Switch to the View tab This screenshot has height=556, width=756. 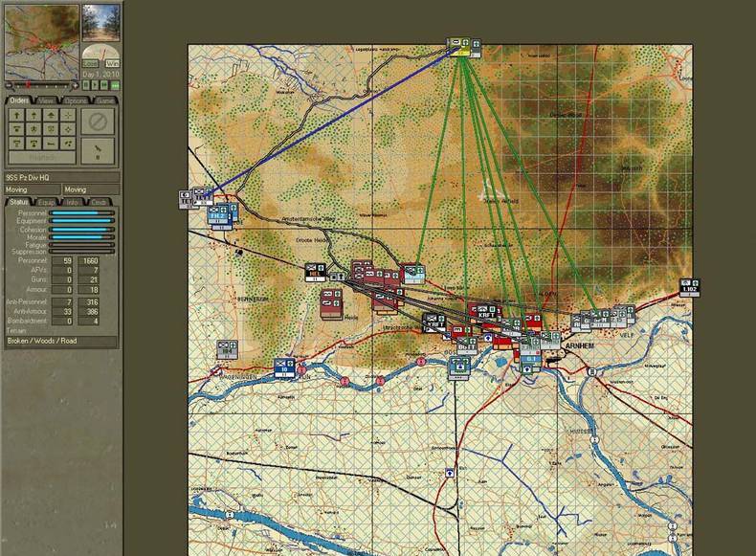[48, 100]
